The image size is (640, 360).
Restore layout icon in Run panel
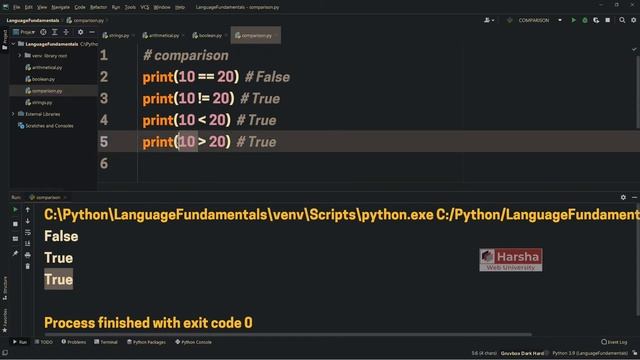coord(16,239)
